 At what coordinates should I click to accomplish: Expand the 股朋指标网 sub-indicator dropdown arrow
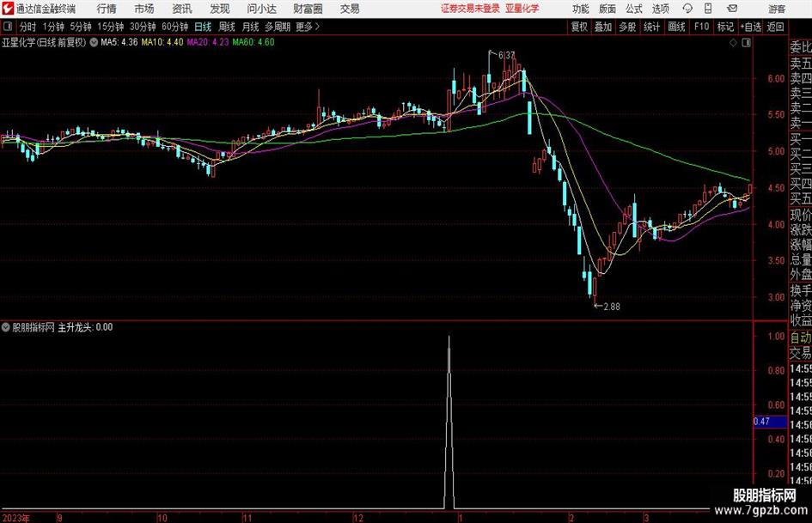(x=6, y=327)
